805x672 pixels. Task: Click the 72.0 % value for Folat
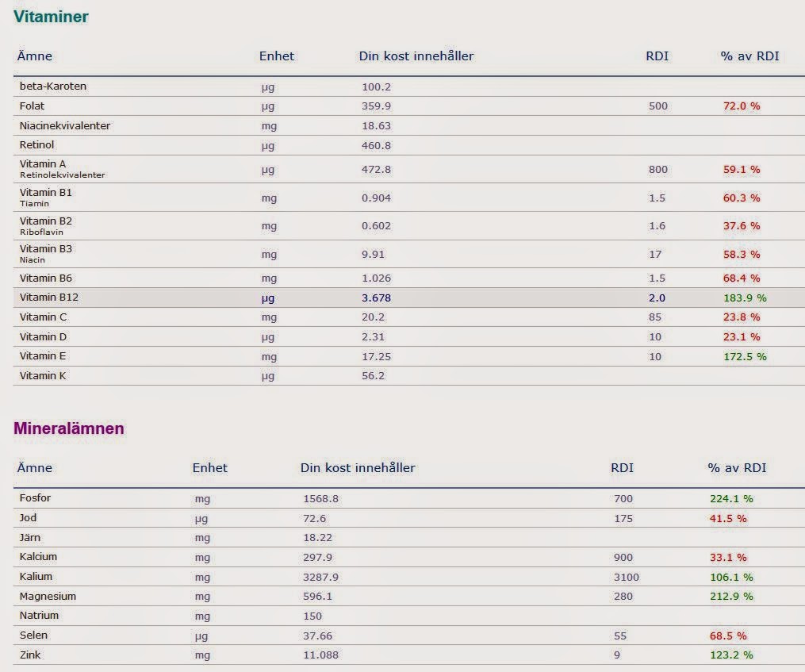point(742,106)
